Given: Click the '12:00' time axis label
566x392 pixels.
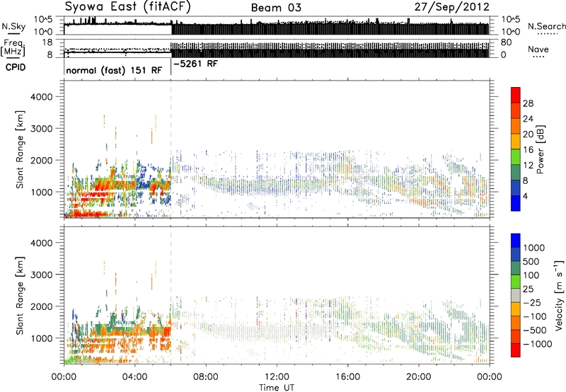Looking at the screenshot, I should pos(277,377).
